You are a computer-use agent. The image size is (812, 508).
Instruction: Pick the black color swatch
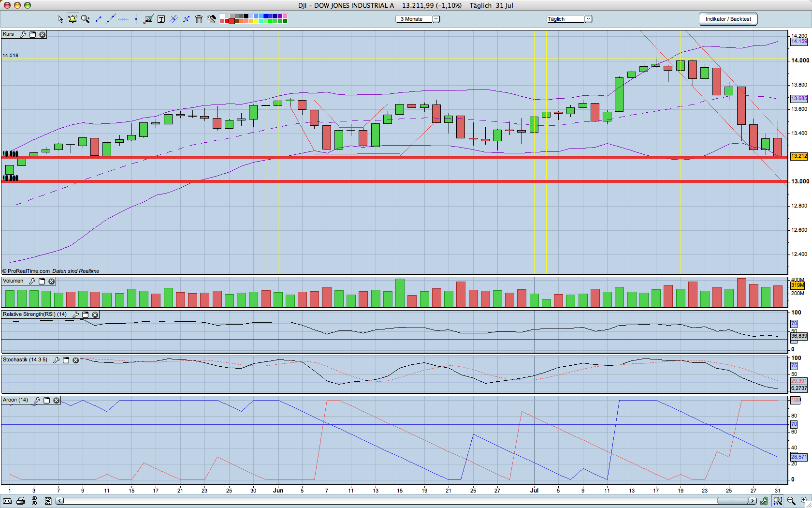pos(246,16)
